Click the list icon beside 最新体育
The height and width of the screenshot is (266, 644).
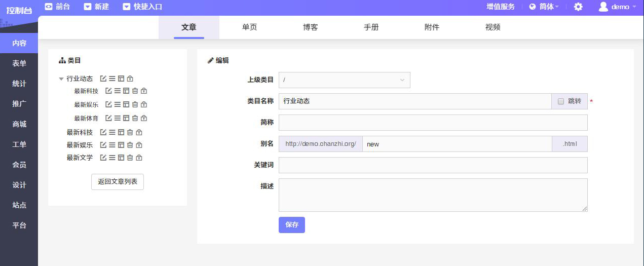(x=117, y=118)
